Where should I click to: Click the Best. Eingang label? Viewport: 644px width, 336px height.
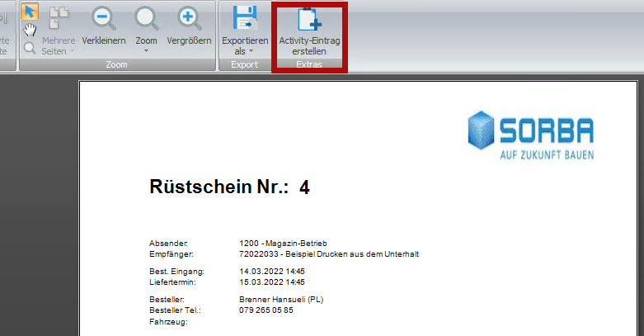[x=176, y=272]
